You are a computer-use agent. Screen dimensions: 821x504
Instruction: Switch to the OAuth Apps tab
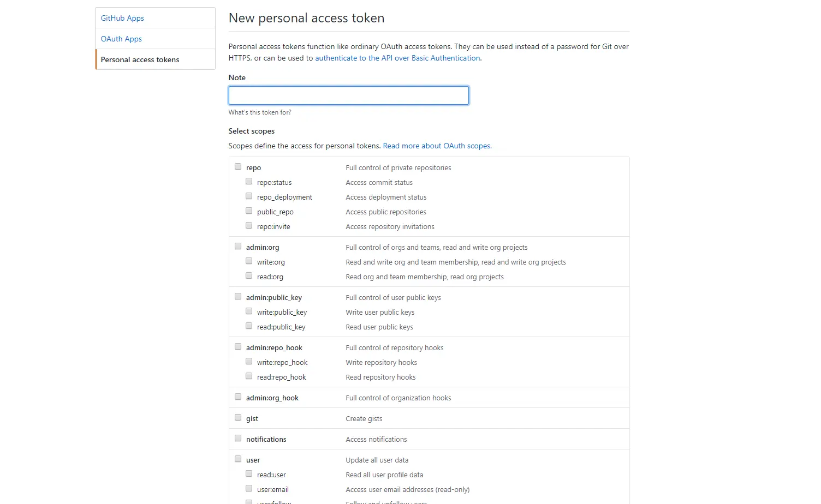[x=121, y=39]
